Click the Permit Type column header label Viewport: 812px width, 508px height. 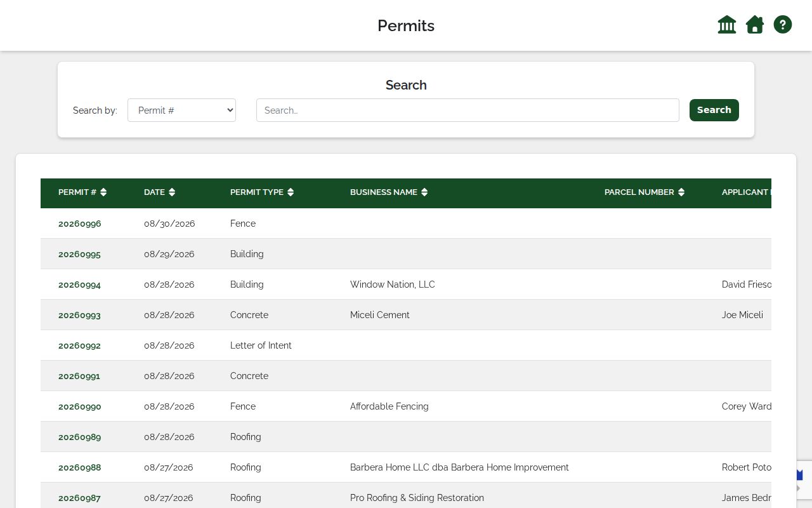(257, 192)
